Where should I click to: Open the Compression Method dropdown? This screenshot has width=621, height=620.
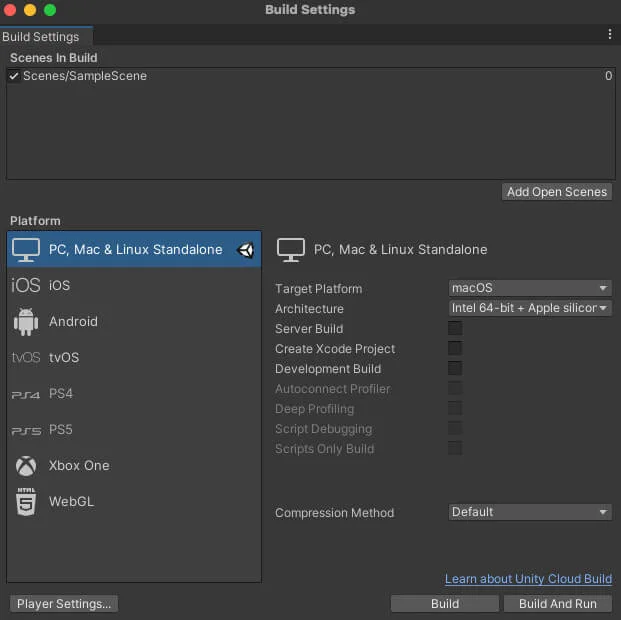click(530, 512)
